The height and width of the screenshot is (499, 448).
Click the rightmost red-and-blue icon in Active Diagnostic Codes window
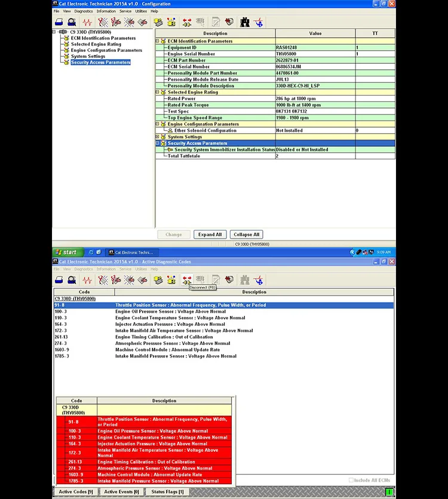[x=258, y=280]
